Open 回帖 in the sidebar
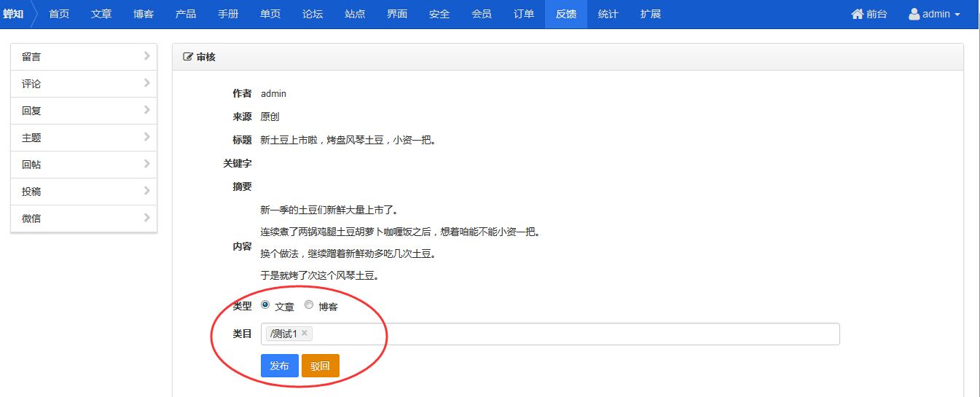Viewport: 980px width, 397px height. (x=84, y=165)
